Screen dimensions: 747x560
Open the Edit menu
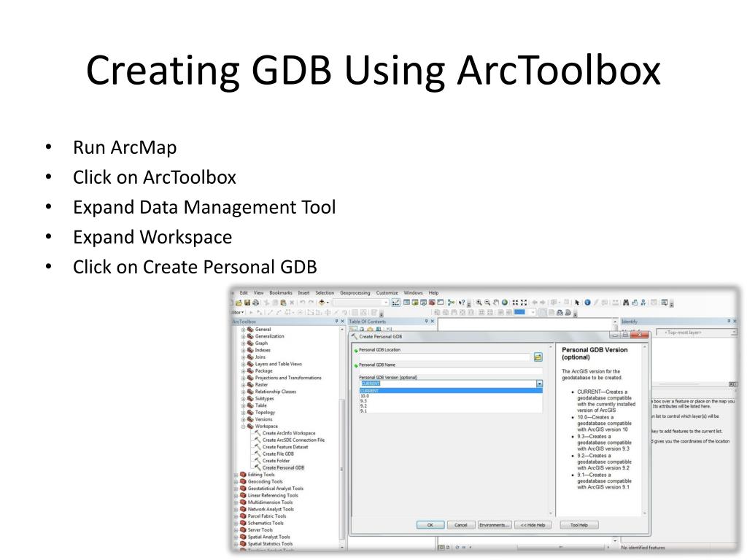click(x=244, y=293)
